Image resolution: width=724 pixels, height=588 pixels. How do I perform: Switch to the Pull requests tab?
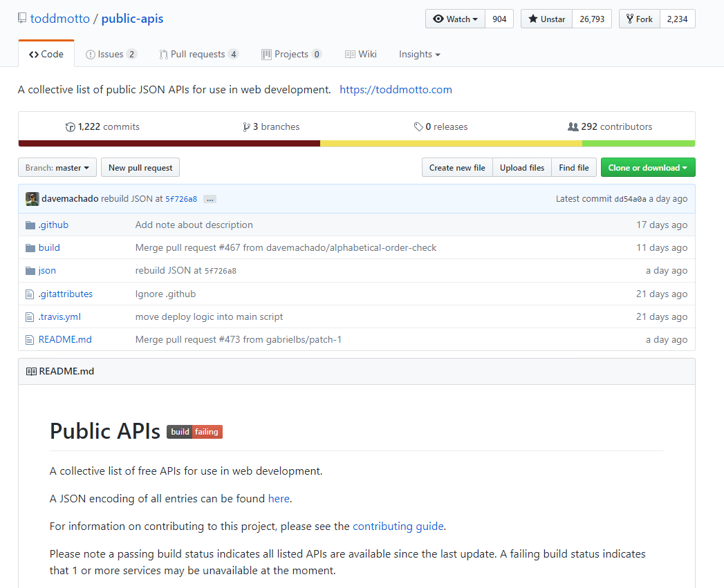click(x=198, y=55)
